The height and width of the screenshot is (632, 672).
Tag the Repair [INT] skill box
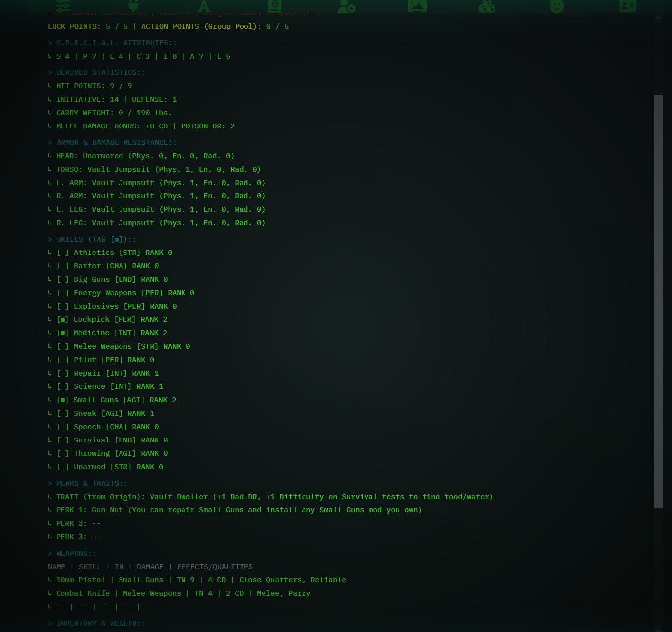pos(63,373)
